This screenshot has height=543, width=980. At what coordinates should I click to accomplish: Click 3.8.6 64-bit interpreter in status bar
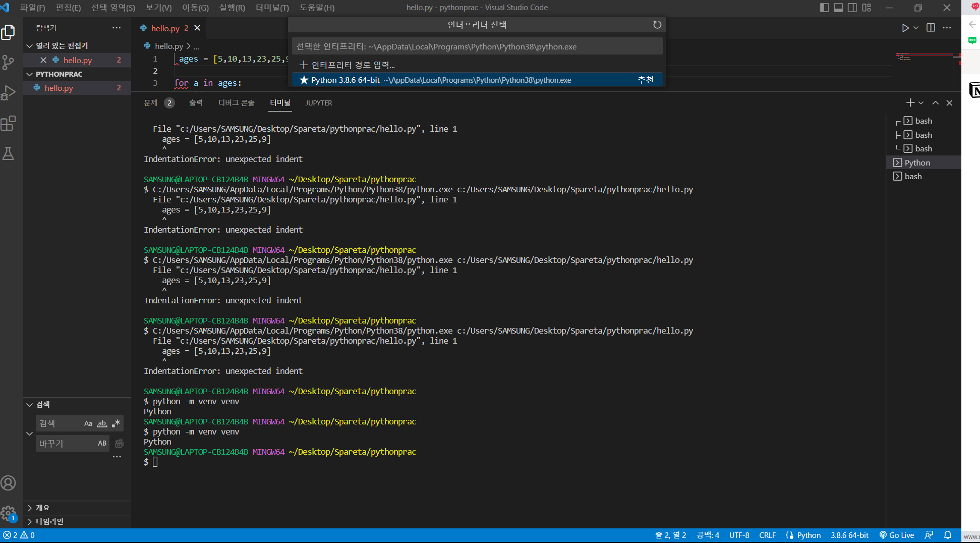[x=849, y=535]
